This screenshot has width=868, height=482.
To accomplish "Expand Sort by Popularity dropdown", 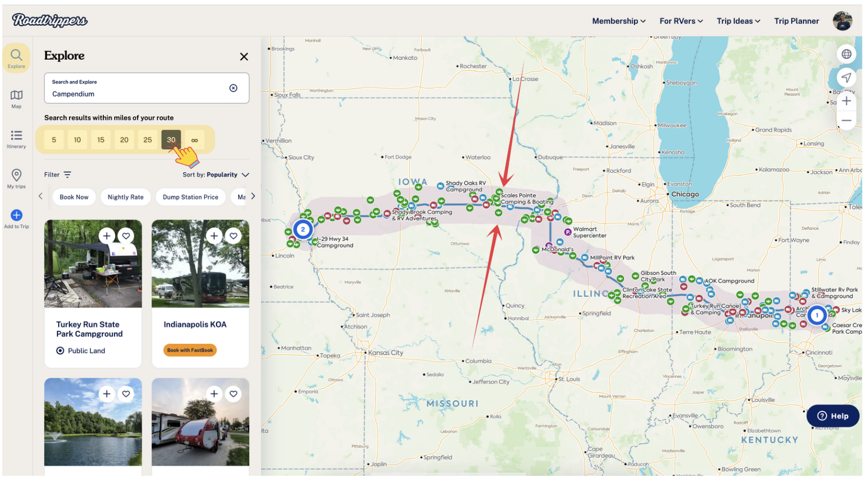I will coord(216,175).
